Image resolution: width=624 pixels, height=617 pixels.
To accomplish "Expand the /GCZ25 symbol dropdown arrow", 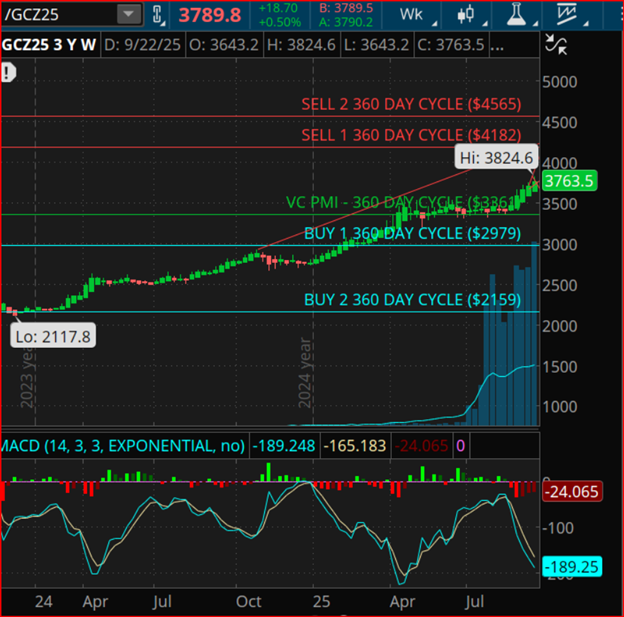I will 129,15.
